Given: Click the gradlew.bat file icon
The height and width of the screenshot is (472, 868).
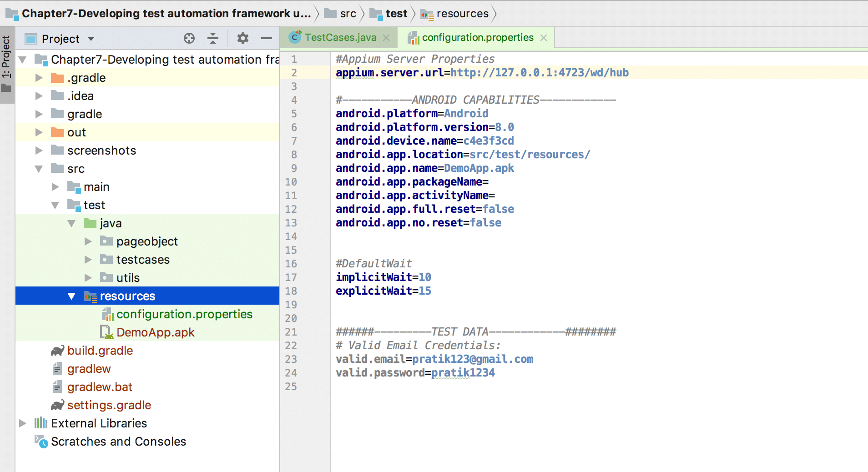Looking at the screenshot, I should click(57, 387).
